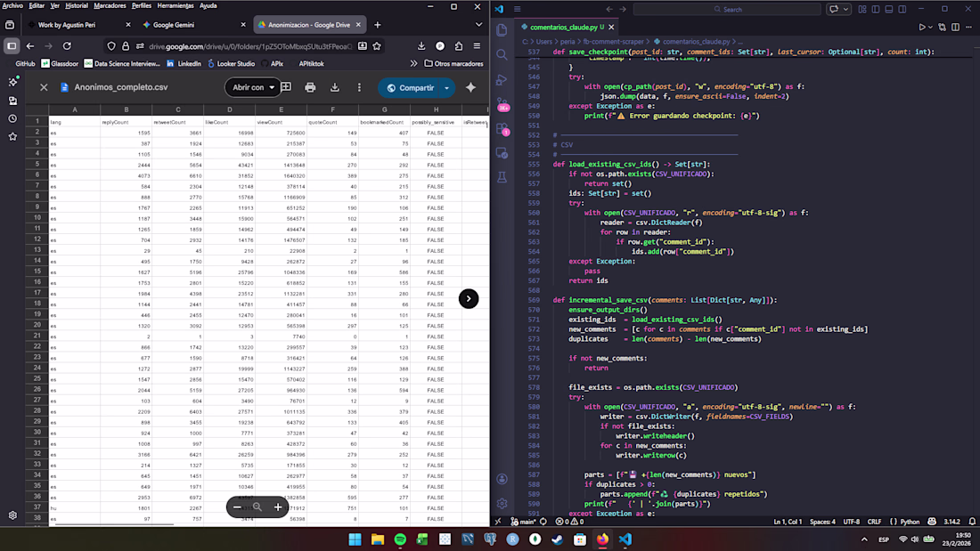Image resolution: width=980 pixels, height=551 pixels.
Task: Print the Anonimos_completo.csv preview
Action: [x=310, y=87]
